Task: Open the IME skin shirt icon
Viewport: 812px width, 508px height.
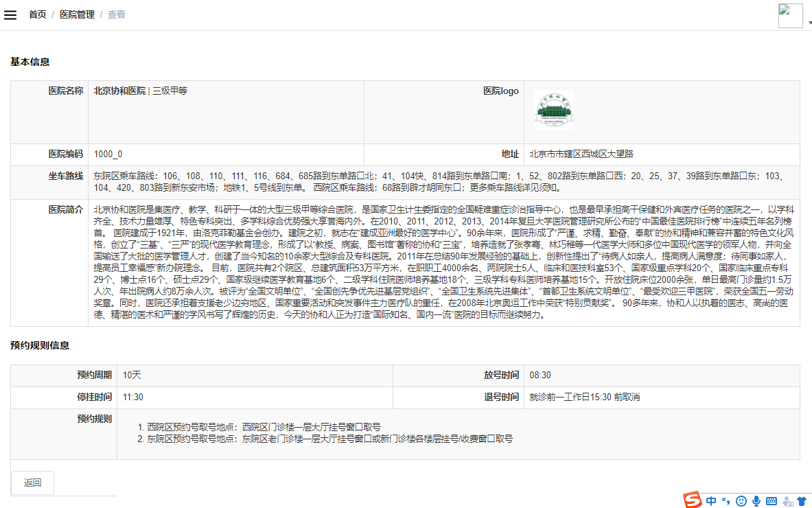Action: (x=802, y=501)
